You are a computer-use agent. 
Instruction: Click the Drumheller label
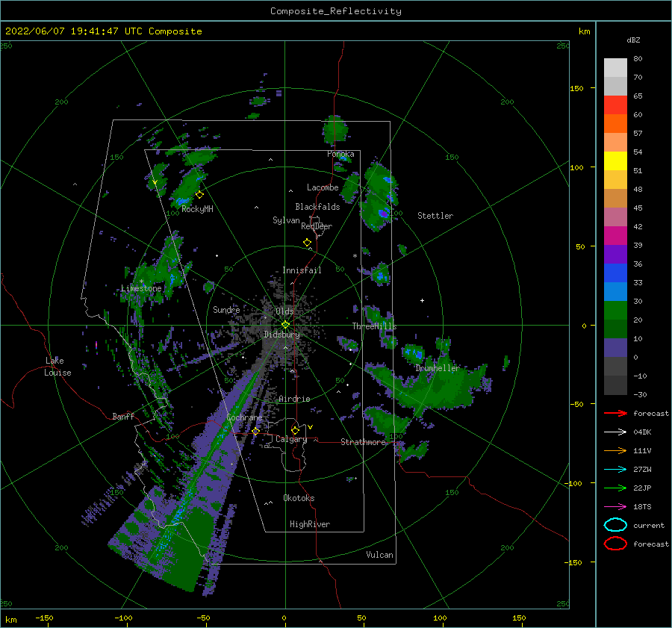click(x=437, y=368)
